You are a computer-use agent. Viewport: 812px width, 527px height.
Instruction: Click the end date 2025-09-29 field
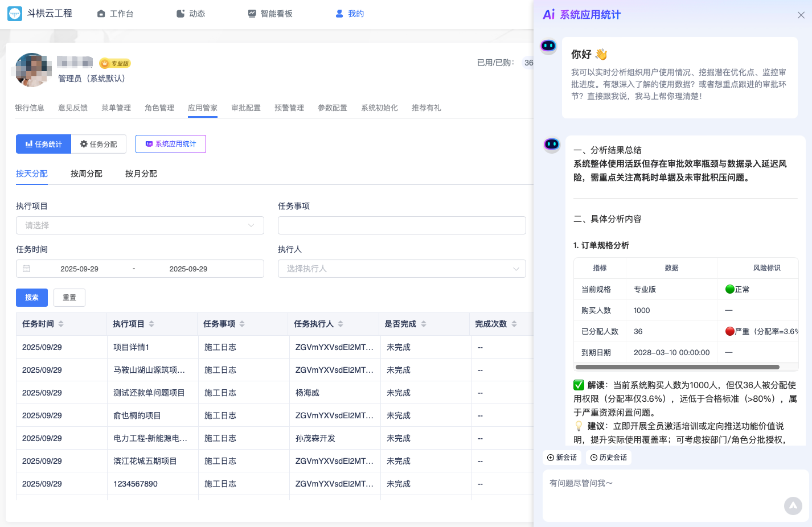pyautogui.click(x=188, y=269)
